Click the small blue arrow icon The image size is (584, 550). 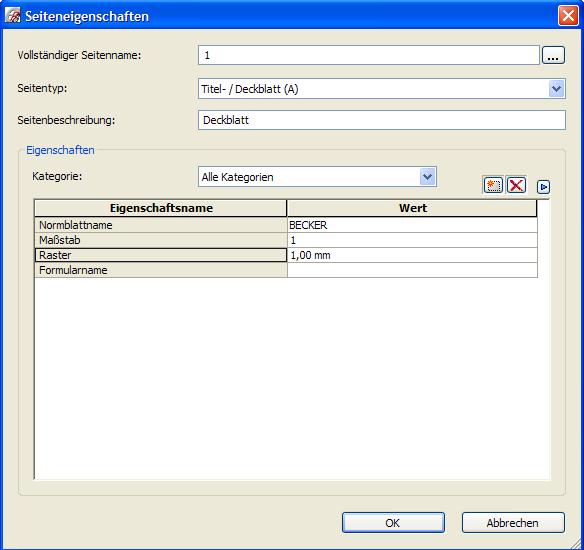(543, 187)
